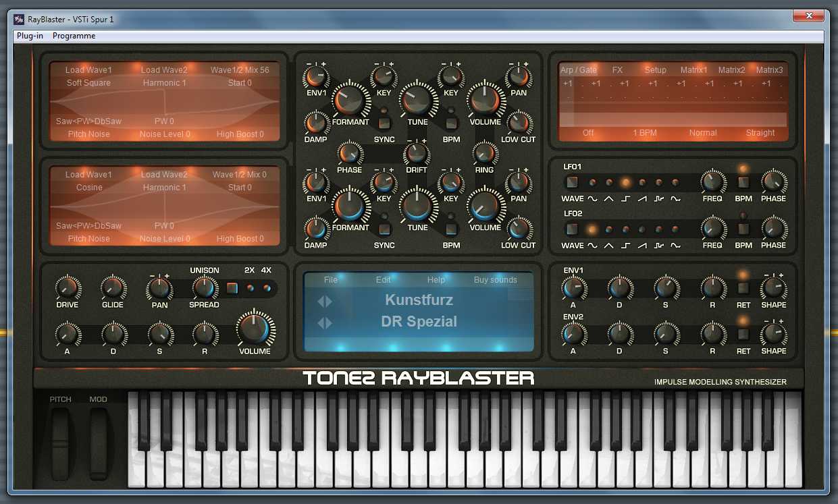Open Pitch Noise selector in Soft Square display

point(88,134)
